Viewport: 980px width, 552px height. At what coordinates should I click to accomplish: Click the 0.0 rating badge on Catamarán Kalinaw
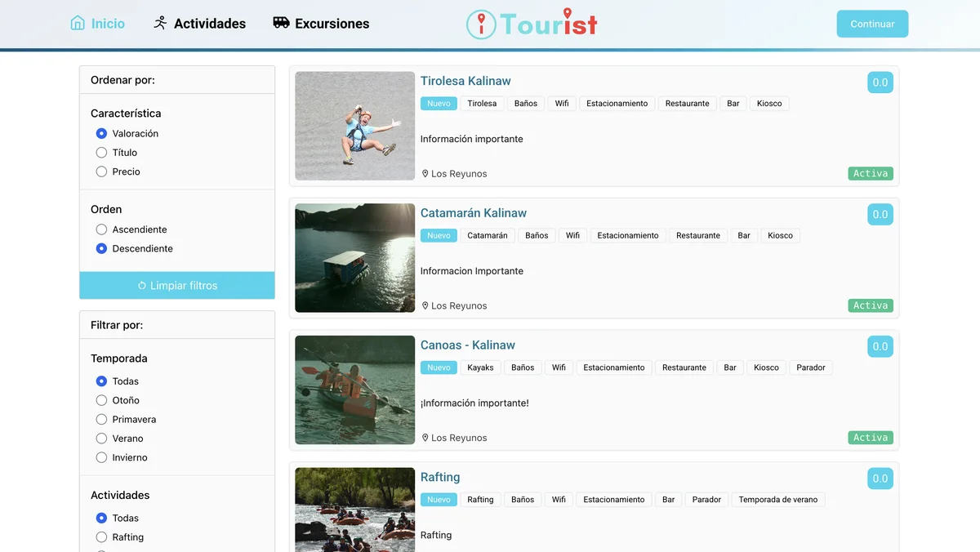(880, 215)
